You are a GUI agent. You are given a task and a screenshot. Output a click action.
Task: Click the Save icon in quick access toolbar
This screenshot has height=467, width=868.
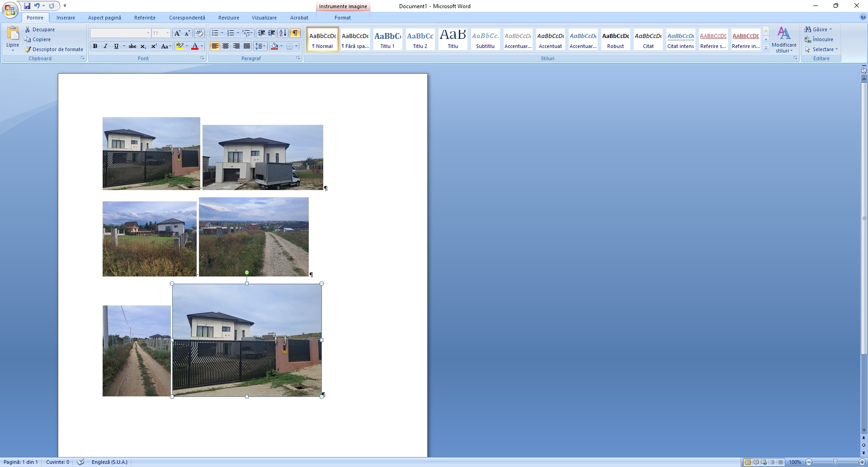[x=27, y=6]
